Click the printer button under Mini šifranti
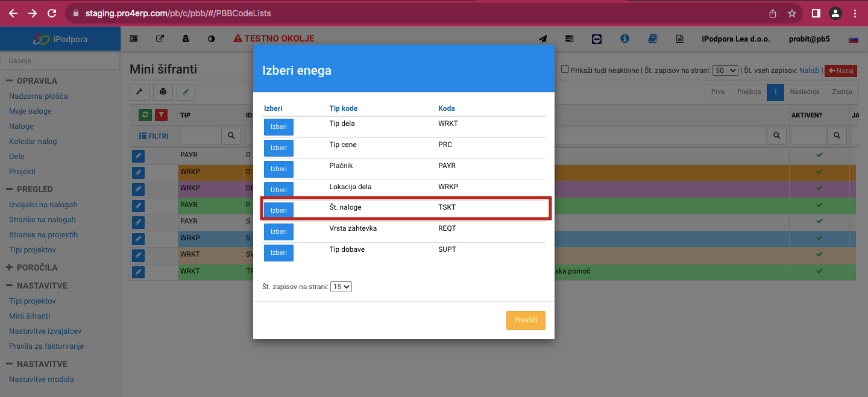The height and width of the screenshot is (397, 868). pyautogui.click(x=163, y=92)
